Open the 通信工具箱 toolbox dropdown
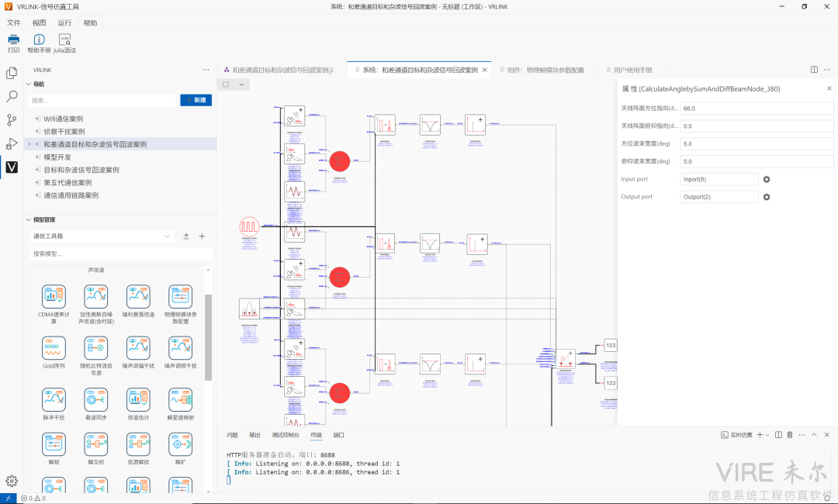The height and width of the screenshot is (504, 838). (x=102, y=236)
